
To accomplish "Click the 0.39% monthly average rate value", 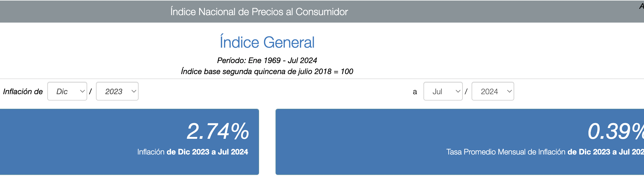I will 616,131.
